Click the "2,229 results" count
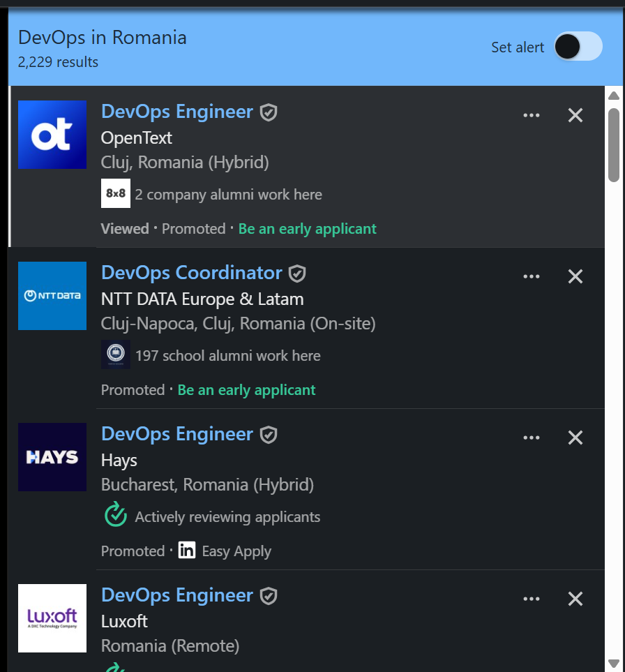This screenshot has width=625, height=672. click(x=58, y=62)
